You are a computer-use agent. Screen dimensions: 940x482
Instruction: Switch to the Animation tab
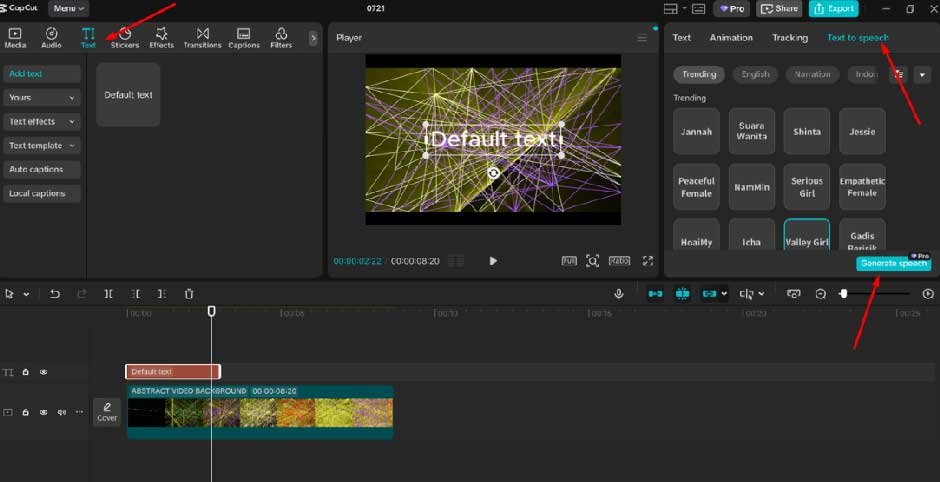(731, 38)
